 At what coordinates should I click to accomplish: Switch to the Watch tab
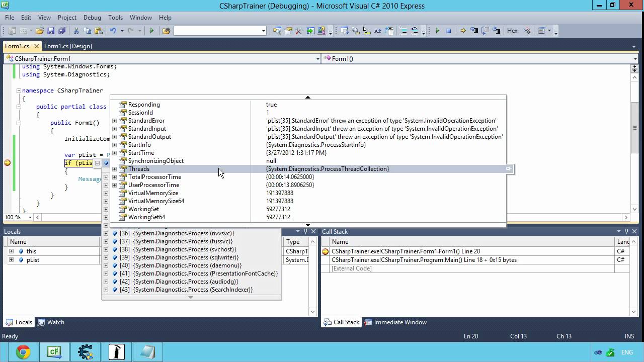[51, 322]
